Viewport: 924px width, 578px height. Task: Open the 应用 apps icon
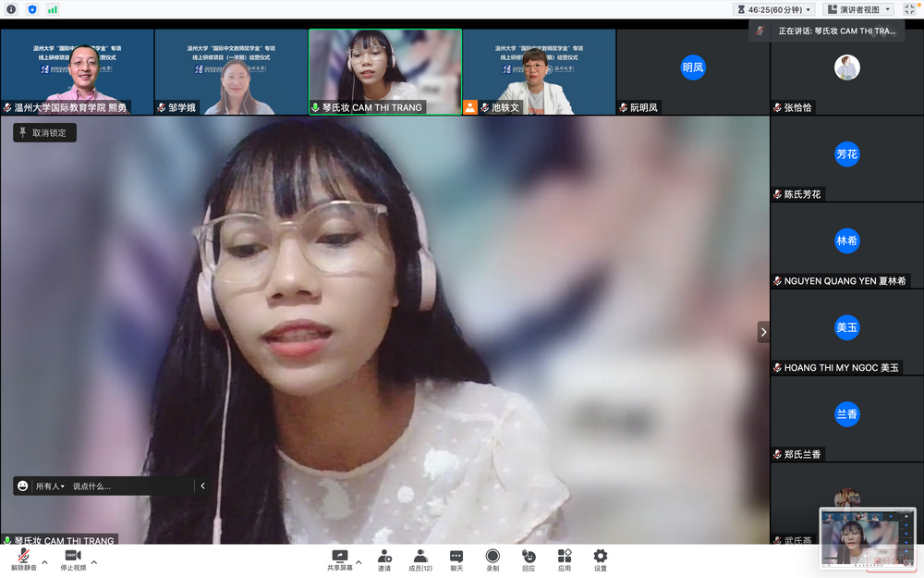click(x=565, y=556)
